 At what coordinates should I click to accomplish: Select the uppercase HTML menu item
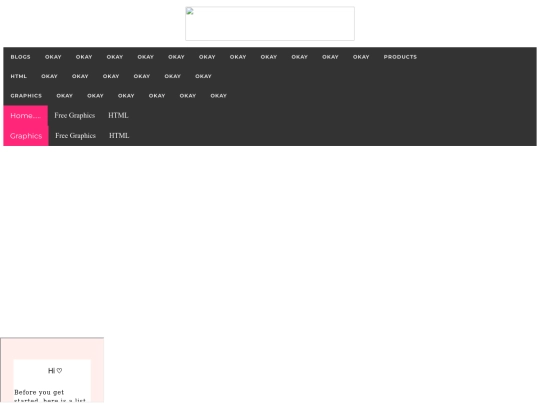[x=18, y=76]
